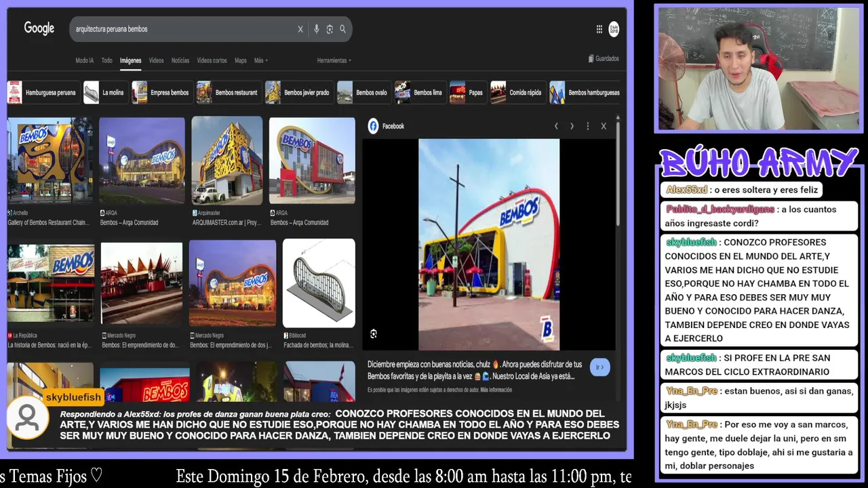Click the large Bembos preview image

tap(489, 245)
